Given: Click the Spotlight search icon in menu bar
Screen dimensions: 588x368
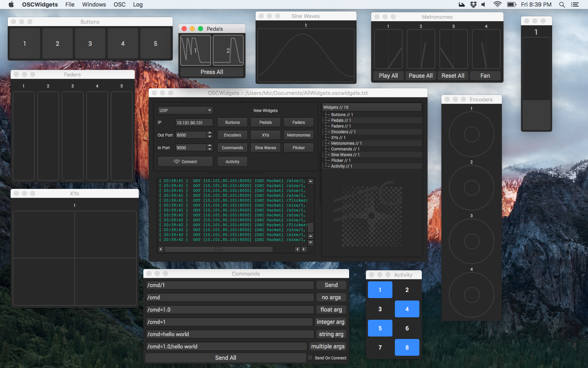Looking at the screenshot, I should pos(562,4).
